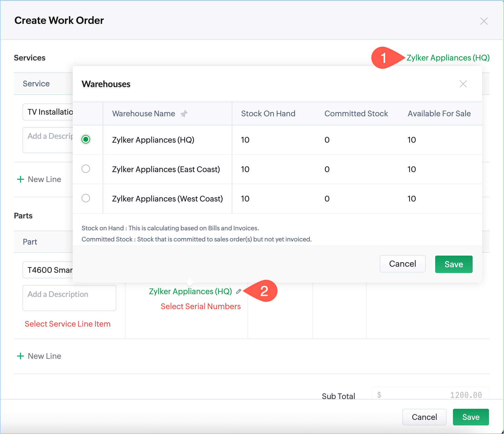Save the work order at the bottom
The width and height of the screenshot is (504, 434).
(471, 417)
